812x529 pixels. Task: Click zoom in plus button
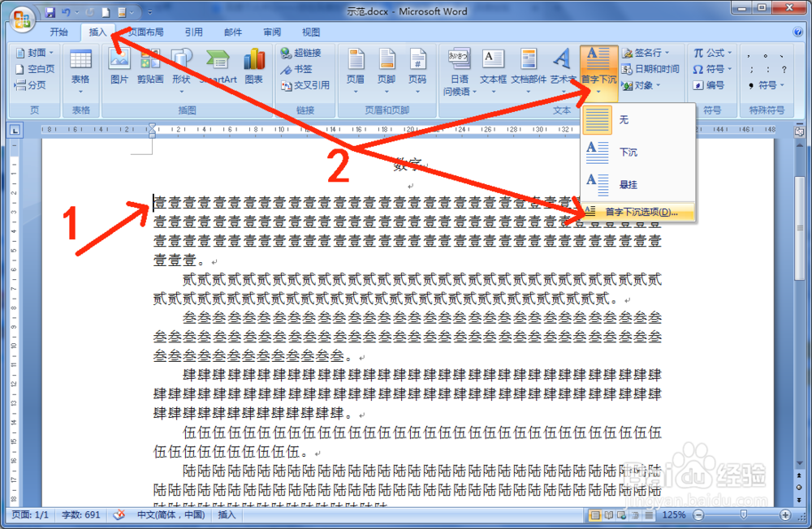tap(785, 515)
